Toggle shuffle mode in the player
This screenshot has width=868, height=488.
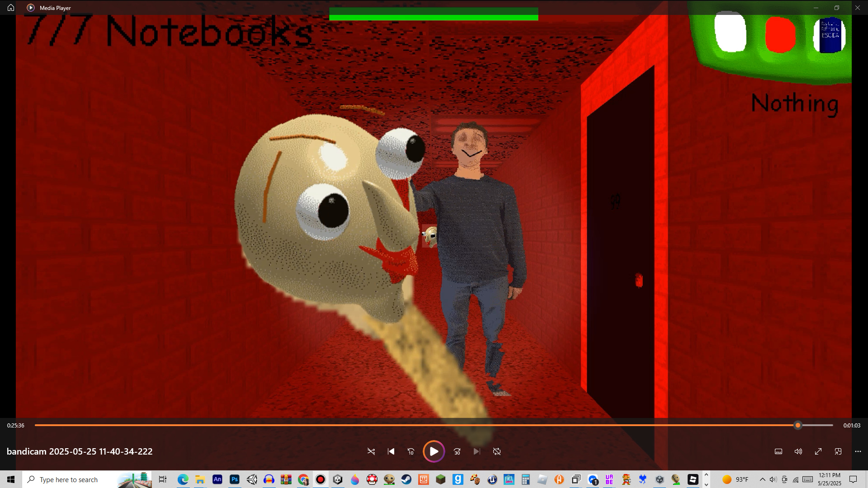pyautogui.click(x=371, y=451)
